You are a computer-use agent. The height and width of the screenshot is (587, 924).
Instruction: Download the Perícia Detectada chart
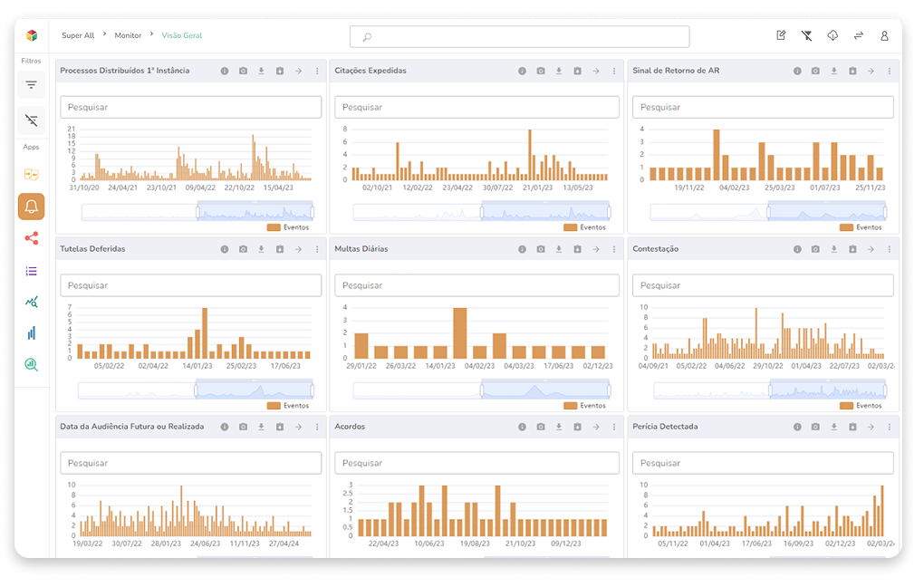coord(833,427)
